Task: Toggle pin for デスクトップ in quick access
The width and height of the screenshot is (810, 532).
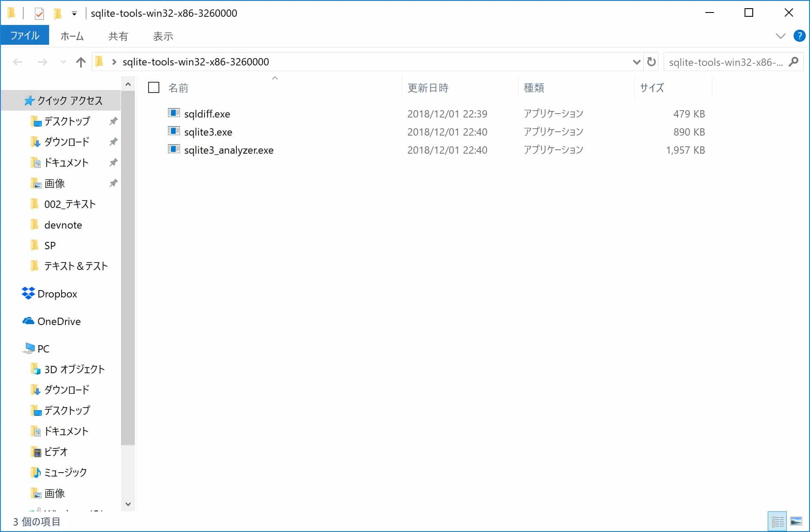Action: pos(113,121)
